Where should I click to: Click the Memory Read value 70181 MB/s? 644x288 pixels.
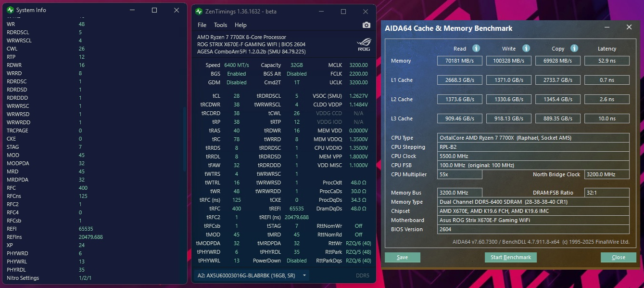click(460, 61)
